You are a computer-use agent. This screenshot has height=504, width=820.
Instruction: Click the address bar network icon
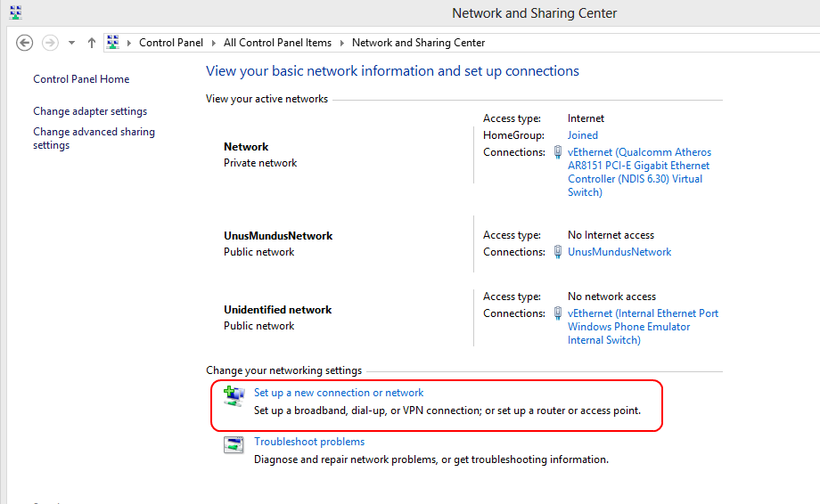[113, 43]
